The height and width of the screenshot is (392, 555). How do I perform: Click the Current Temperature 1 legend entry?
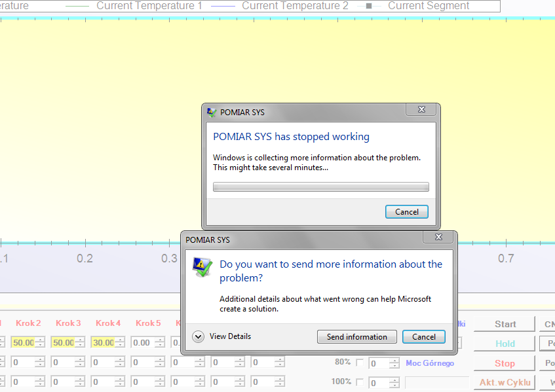click(x=134, y=6)
